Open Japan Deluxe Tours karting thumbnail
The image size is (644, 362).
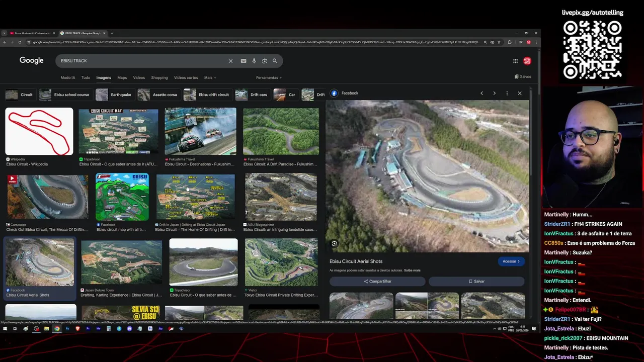coord(121,262)
